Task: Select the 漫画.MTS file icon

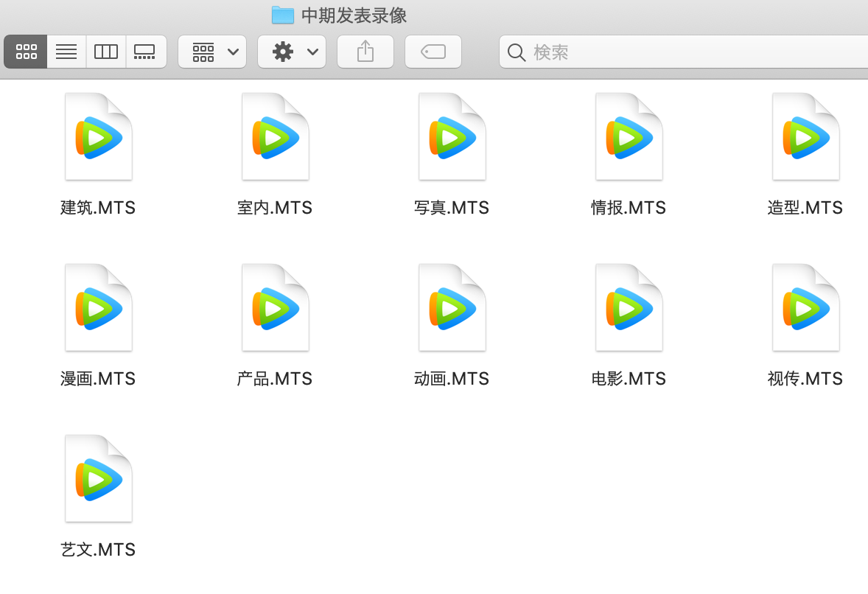Action: (x=99, y=308)
